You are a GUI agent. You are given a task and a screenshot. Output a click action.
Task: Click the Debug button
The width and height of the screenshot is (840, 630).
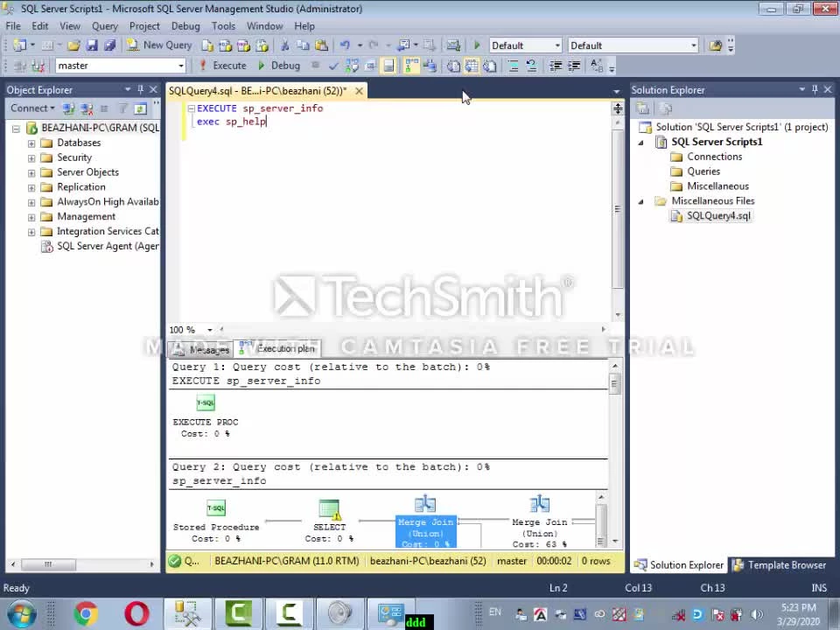(279, 66)
